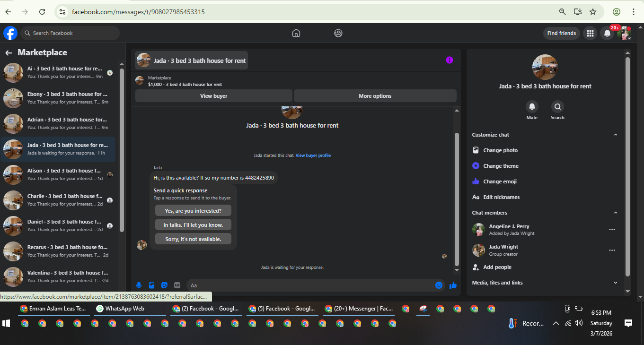View site information icon in address bar
This screenshot has width=644, height=345.
[x=62, y=12]
